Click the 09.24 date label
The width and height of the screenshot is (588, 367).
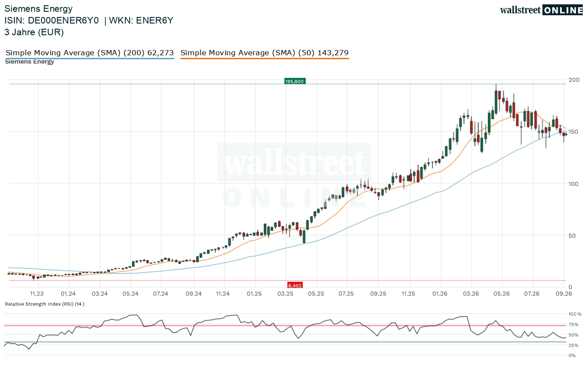click(193, 294)
